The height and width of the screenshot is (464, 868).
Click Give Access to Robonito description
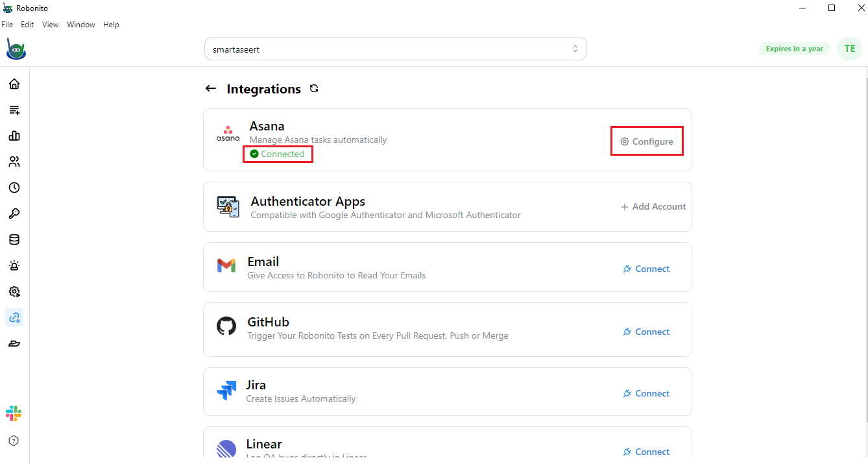[337, 275]
